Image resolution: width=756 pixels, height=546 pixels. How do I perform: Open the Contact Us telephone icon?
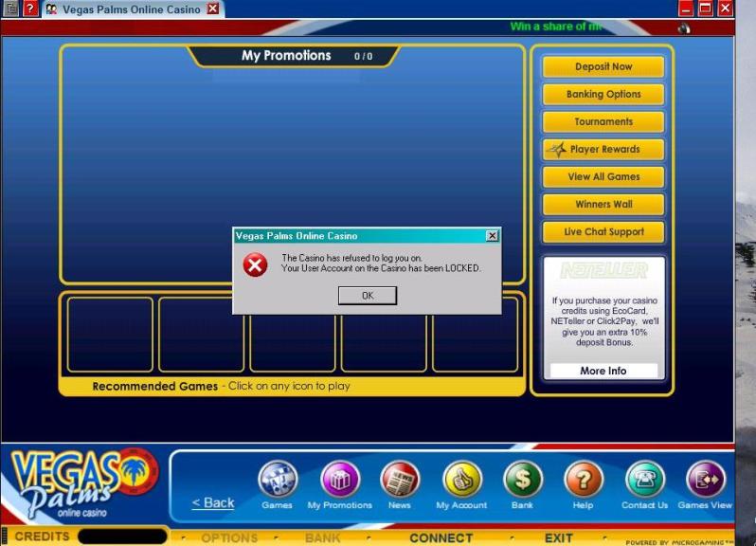pyautogui.click(x=644, y=479)
